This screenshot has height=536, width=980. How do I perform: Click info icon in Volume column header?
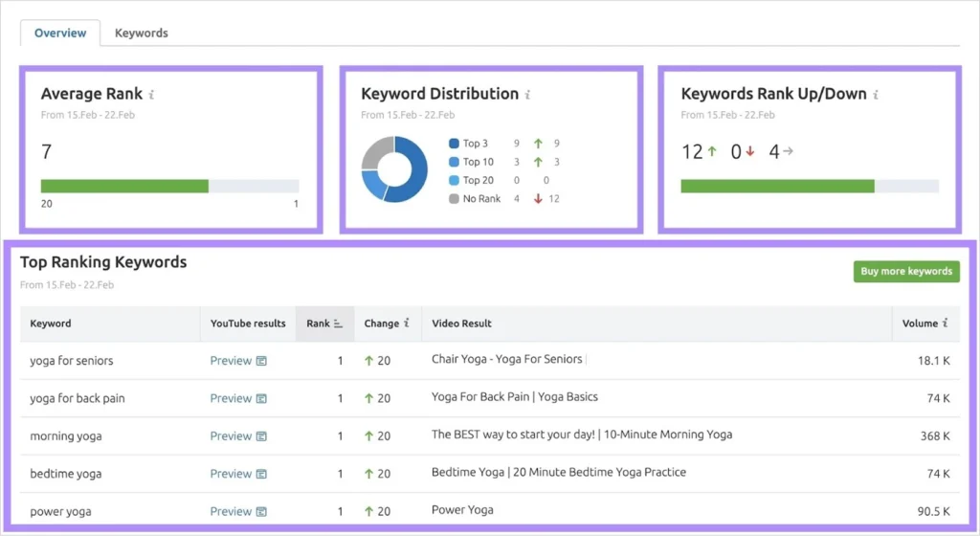[x=946, y=324]
